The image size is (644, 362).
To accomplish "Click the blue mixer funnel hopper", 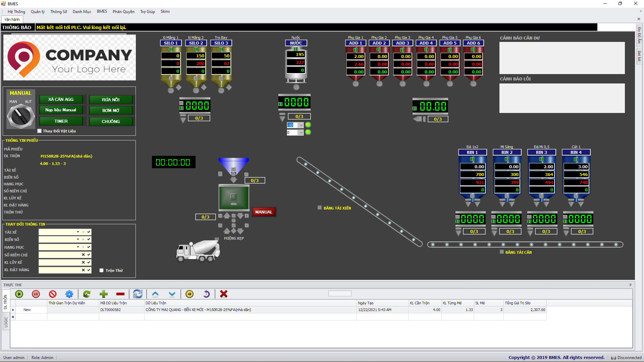I will click(x=233, y=166).
